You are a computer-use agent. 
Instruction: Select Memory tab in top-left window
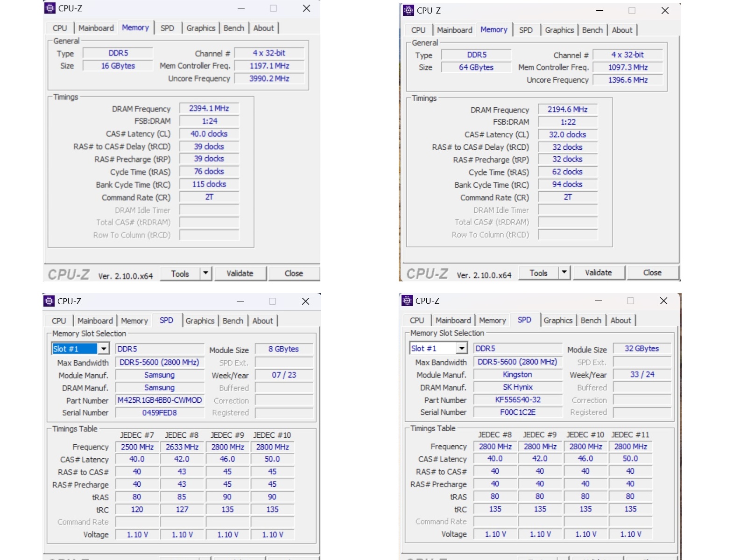click(135, 28)
